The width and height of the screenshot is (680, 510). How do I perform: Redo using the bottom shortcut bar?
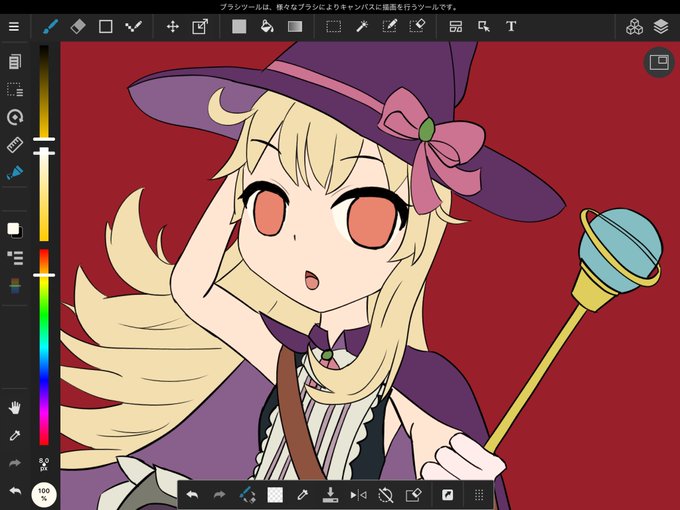219,494
